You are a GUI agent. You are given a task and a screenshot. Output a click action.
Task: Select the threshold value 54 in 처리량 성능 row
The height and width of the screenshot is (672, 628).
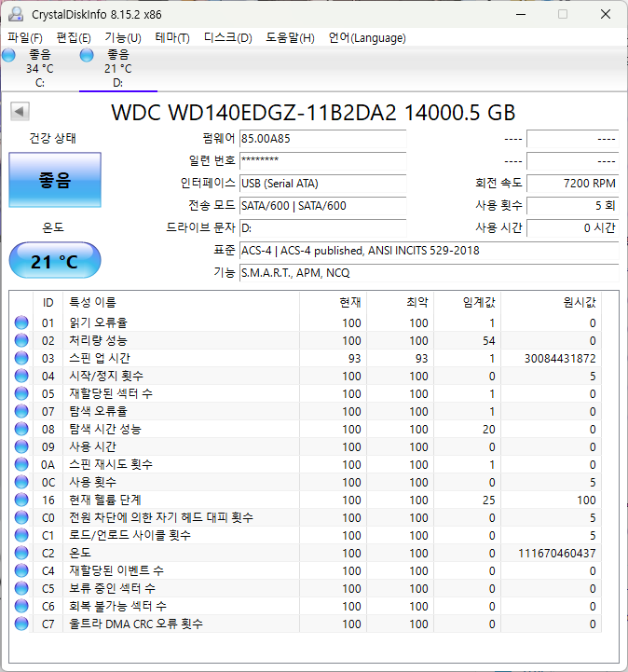[x=489, y=341]
